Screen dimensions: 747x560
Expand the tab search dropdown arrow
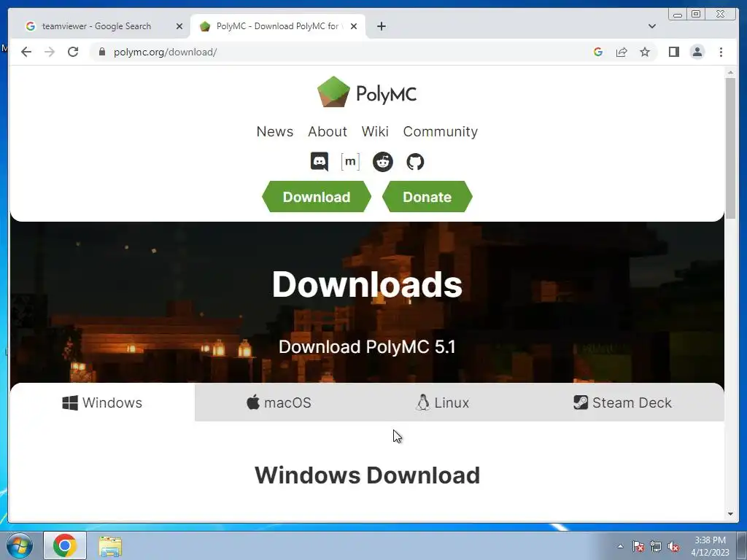click(651, 26)
